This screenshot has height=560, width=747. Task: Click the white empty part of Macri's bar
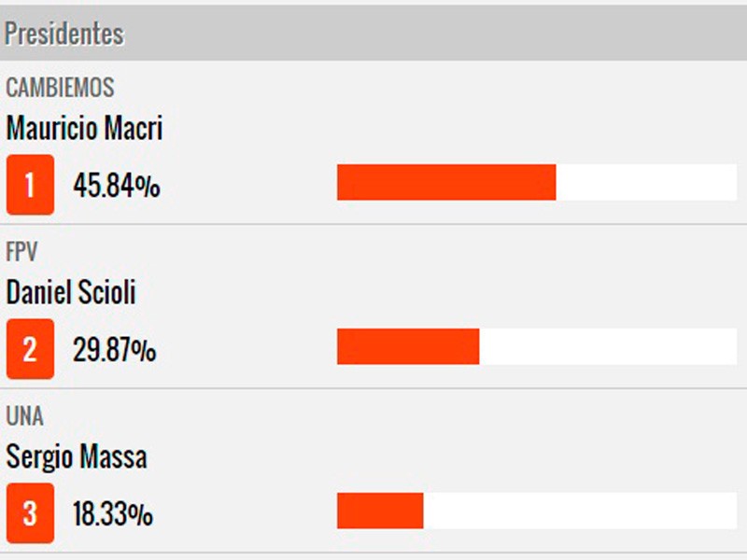tap(646, 182)
